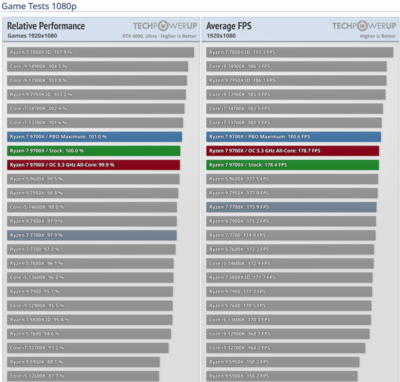This screenshot has height=382, width=400.
Task: Click "Core i7-12700K: 164.2 FPS" bar
Action: pos(286,348)
